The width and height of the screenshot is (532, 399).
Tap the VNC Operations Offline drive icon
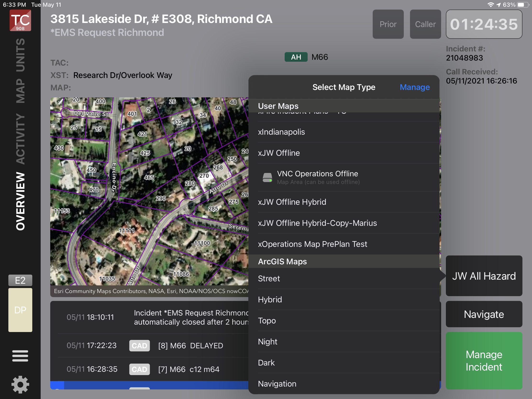(x=267, y=177)
